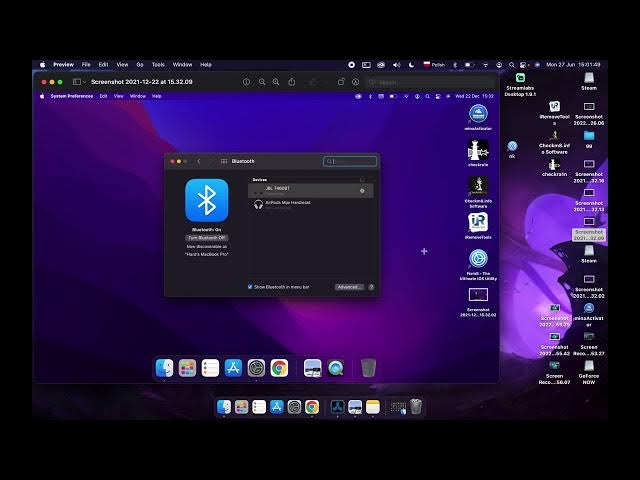The image size is (640, 480).
Task: Open Spotlight search in the top menu bar
Action: (511, 64)
